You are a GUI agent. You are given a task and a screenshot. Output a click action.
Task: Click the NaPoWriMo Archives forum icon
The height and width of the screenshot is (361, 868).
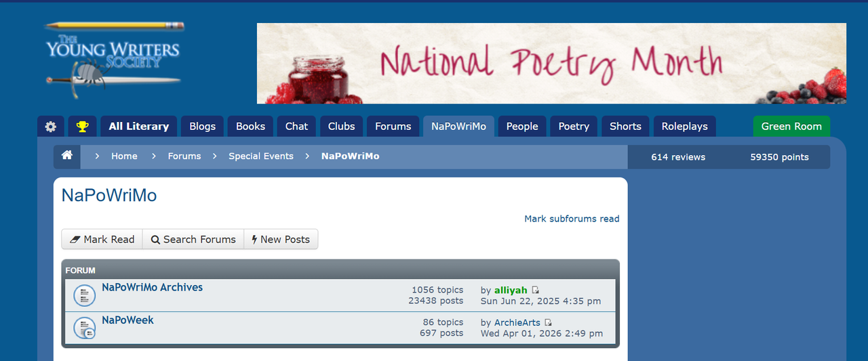point(84,296)
